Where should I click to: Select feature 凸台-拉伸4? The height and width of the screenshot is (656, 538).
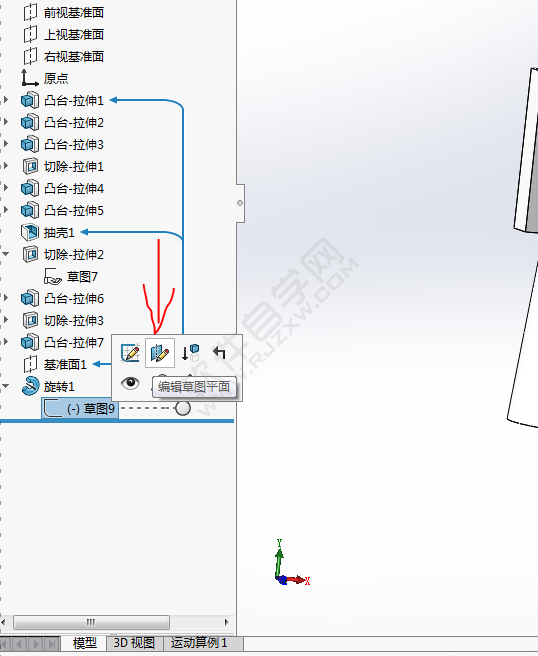[x=74, y=188]
